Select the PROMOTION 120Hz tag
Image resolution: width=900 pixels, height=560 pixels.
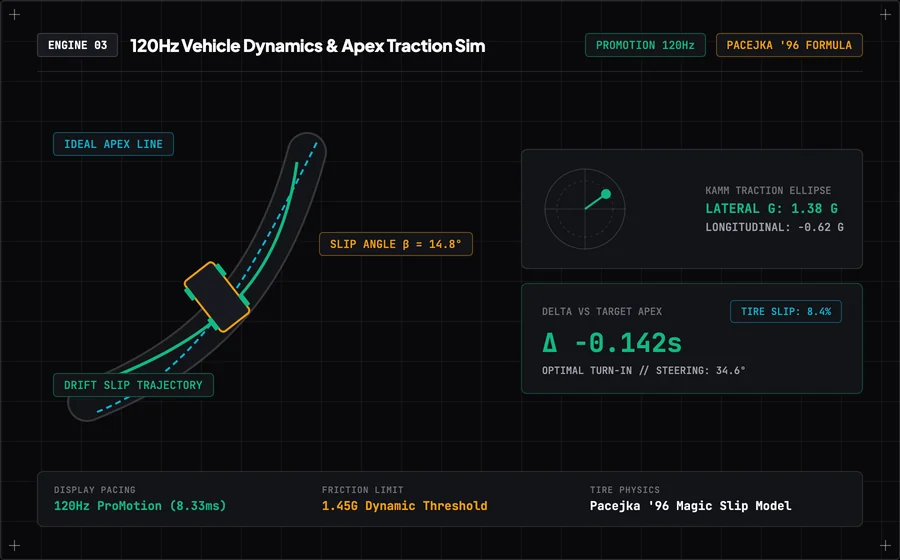pos(645,45)
